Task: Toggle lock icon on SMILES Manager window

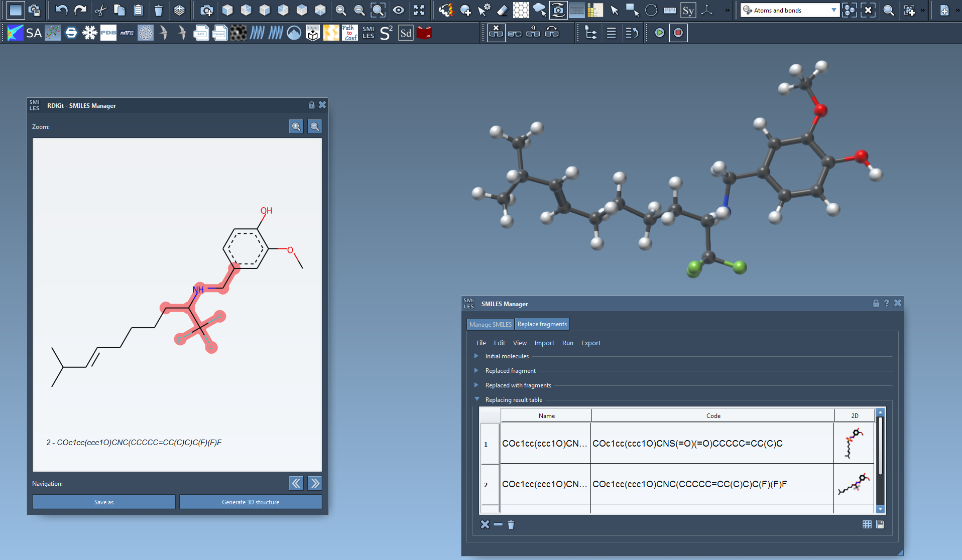Action: 876,303
